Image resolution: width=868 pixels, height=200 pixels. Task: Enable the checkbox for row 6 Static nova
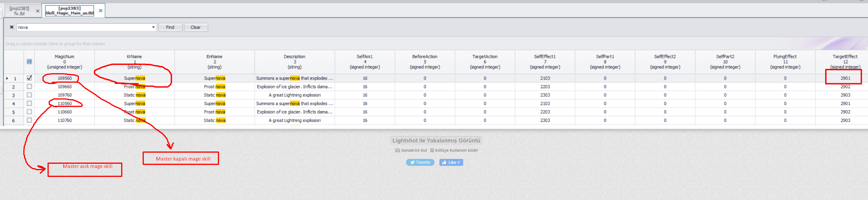point(29,120)
